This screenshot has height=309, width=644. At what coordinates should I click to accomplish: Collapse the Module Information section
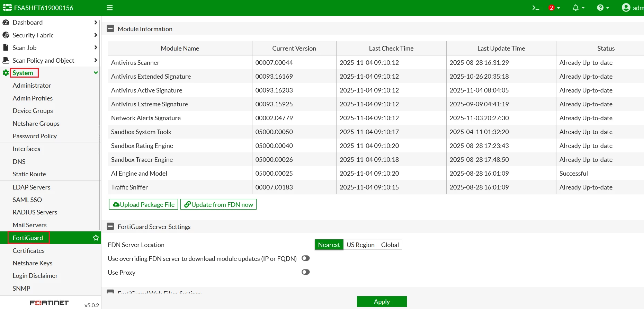(110, 29)
